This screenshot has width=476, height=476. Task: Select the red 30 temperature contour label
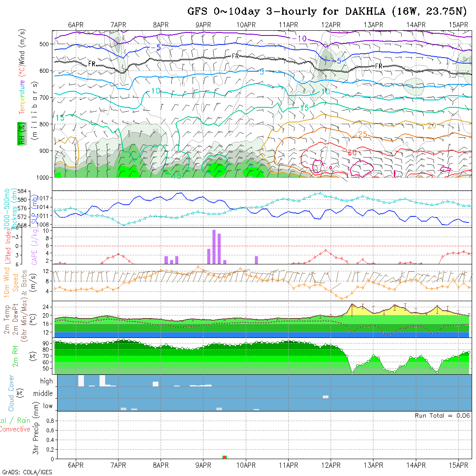pos(352,152)
